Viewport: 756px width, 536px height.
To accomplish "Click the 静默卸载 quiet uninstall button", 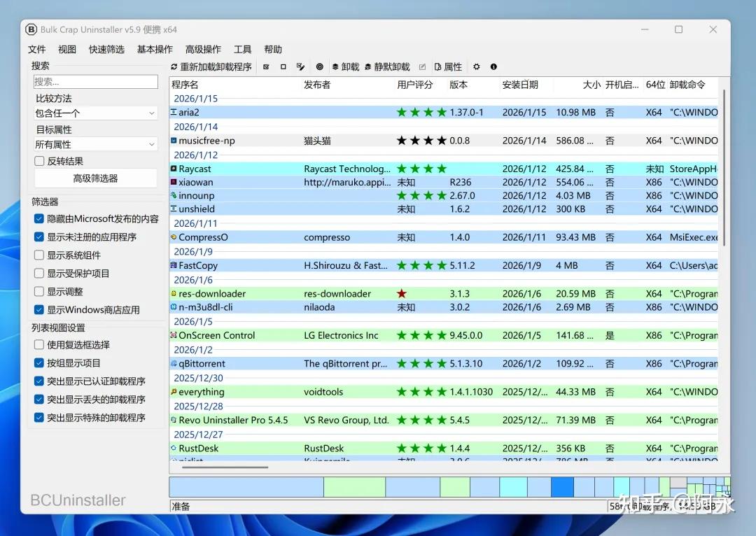I will [387, 67].
